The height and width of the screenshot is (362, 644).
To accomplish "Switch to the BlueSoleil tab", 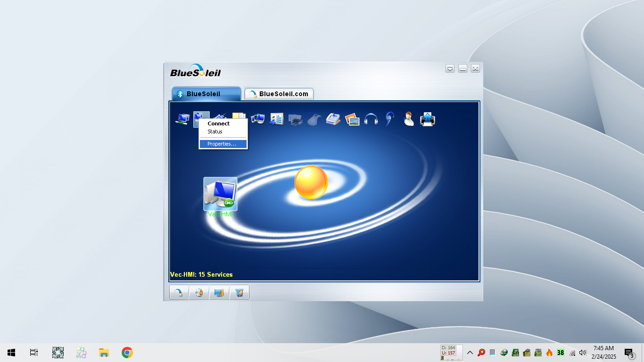I will pyautogui.click(x=206, y=94).
